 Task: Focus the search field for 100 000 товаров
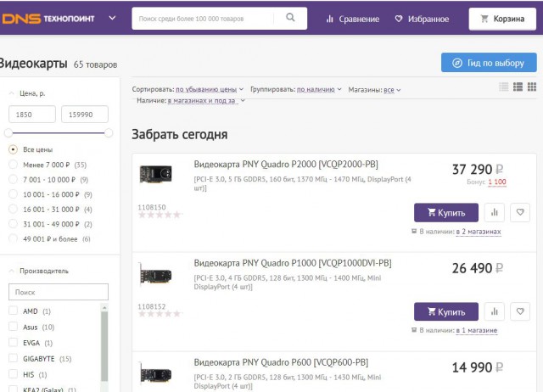[204, 19]
